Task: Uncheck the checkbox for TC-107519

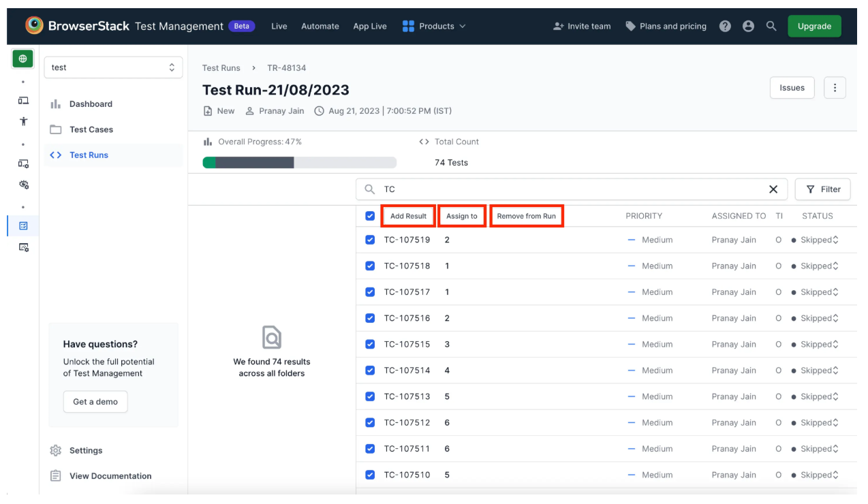Action: point(370,240)
